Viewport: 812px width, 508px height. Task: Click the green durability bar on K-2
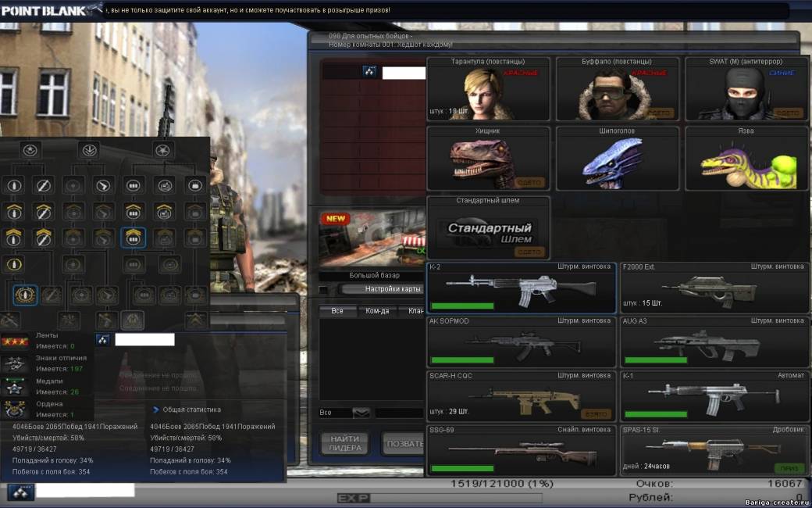462,306
